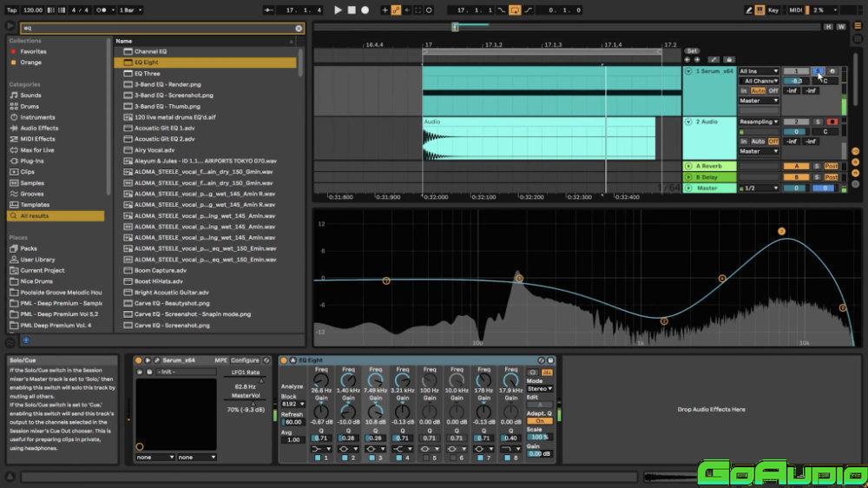868x488 pixels.
Task: Set Serum track monitor to In
Action: coord(744,91)
